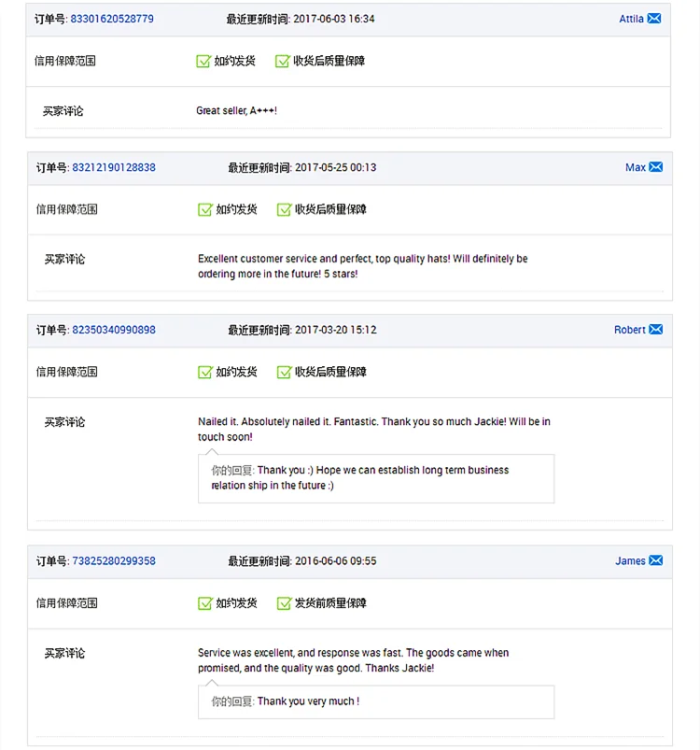The height and width of the screenshot is (750, 700).
Task: Open order number 83301620528779
Action: click(112, 19)
